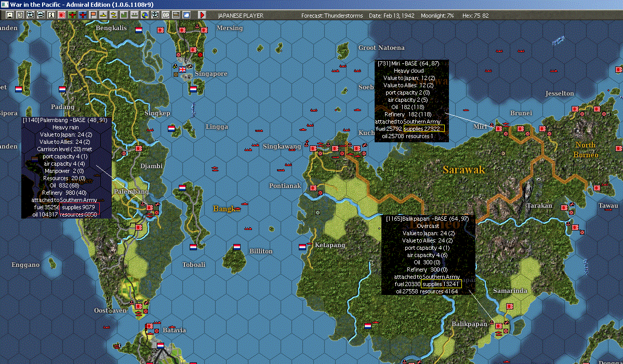Click the Balikpapan base popup title

(428, 219)
